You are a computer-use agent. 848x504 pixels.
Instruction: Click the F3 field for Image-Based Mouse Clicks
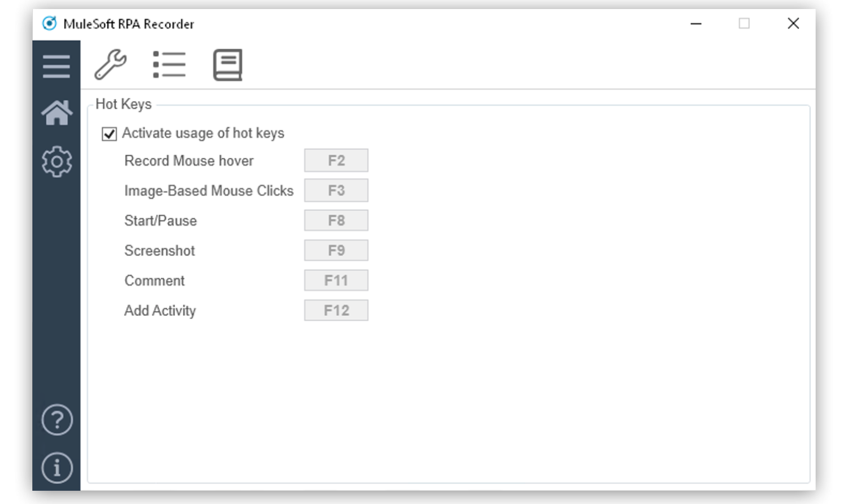click(x=336, y=190)
